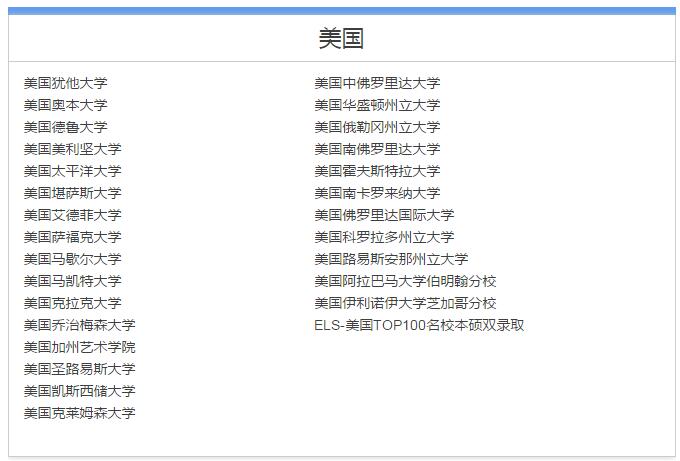Click 美国阿拉巴马大学伯明翰分校 link

pyautogui.click(x=405, y=281)
